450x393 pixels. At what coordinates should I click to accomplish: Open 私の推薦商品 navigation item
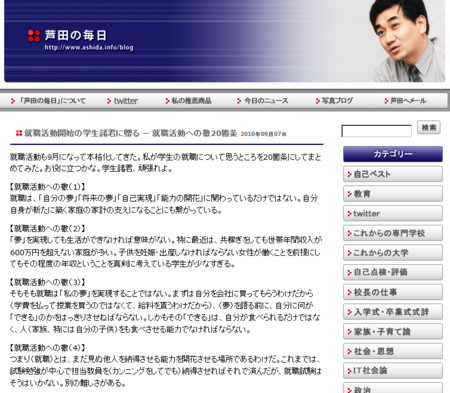(x=191, y=101)
